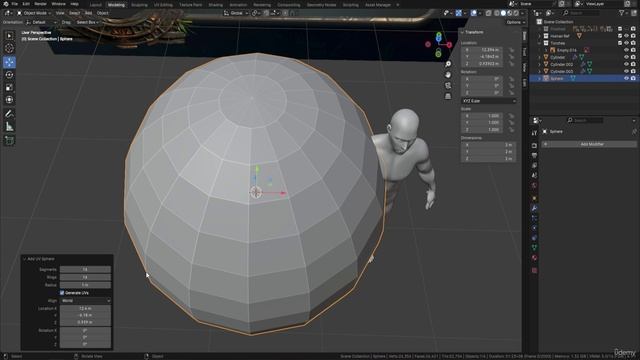Open the View Layer properties tab
The image size is (640, 360).
point(534,166)
